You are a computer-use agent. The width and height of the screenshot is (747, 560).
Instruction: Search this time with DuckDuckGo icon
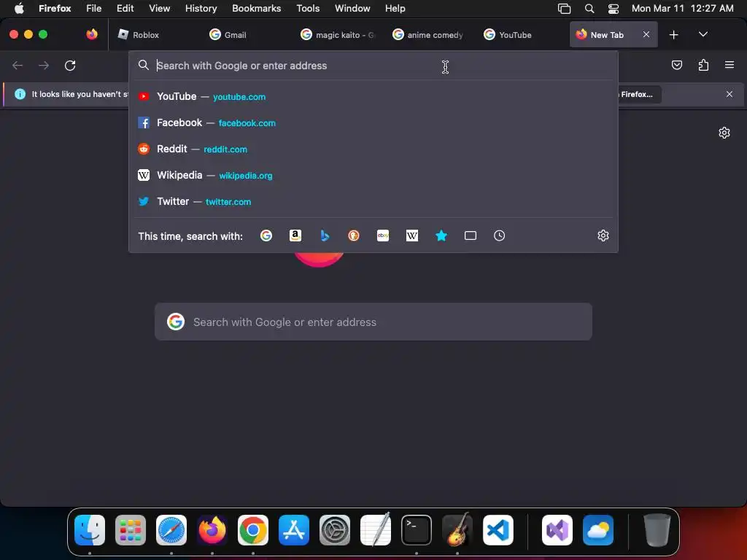[354, 236]
